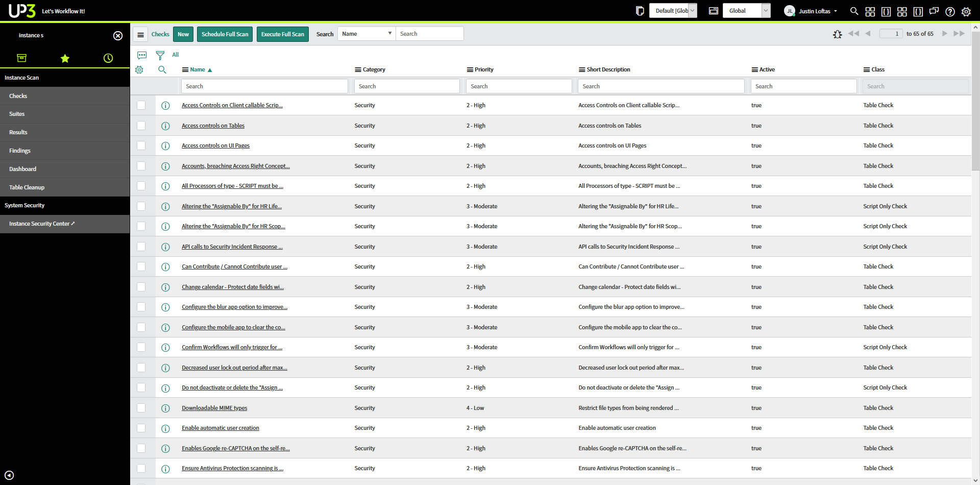Open the Connect sidebar chat icon in the banner
Image resolution: width=980 pixels, height=485 pixels.
[x=934, y=11]
